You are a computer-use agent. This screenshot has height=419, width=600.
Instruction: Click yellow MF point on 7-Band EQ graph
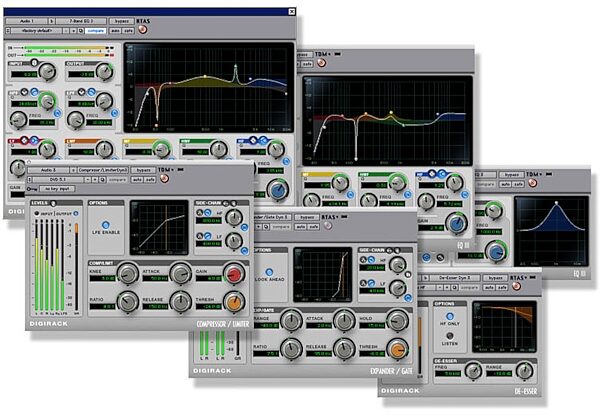coord(205,77)
